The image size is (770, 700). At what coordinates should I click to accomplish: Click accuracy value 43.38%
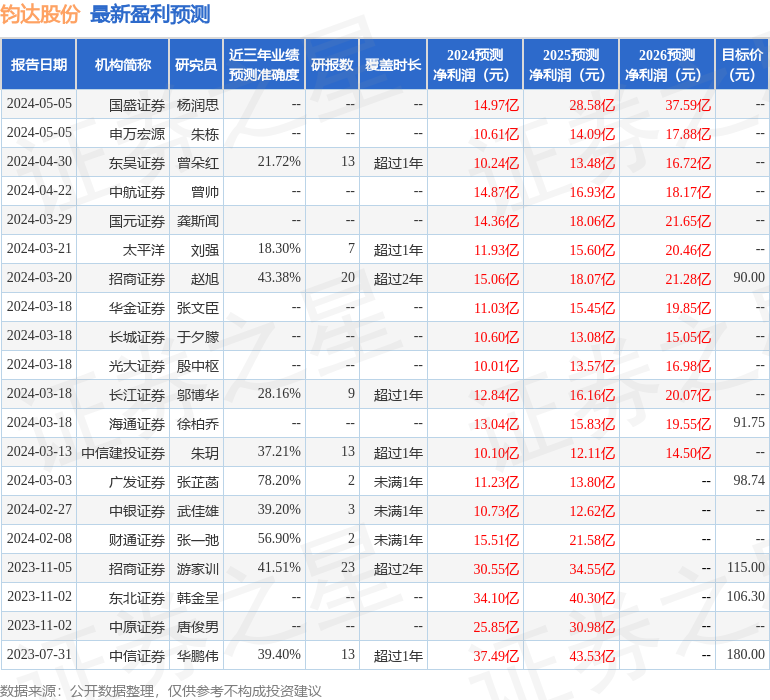click(x=279, y=277)
